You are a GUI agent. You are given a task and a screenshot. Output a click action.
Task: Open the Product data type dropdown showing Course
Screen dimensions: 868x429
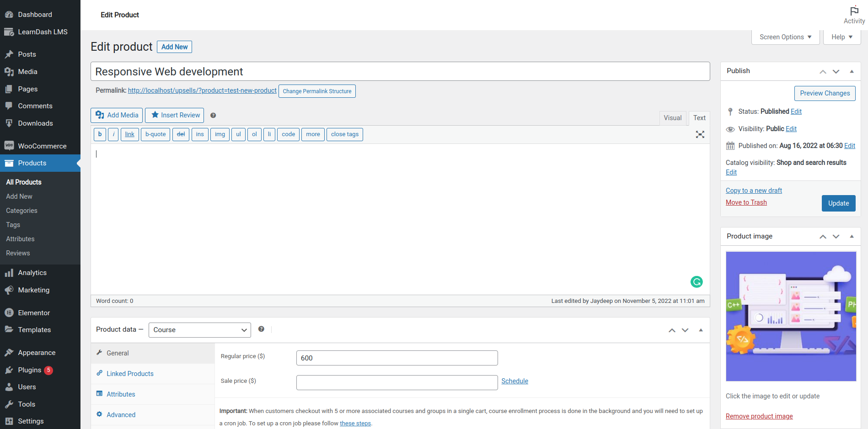coord(199,330)
